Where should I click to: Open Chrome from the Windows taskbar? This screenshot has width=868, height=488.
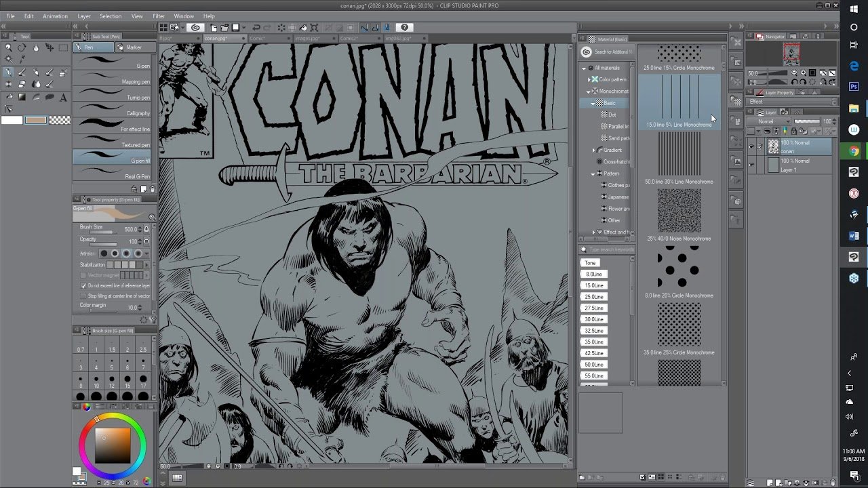pyautogui.click(x=854, y=151)
